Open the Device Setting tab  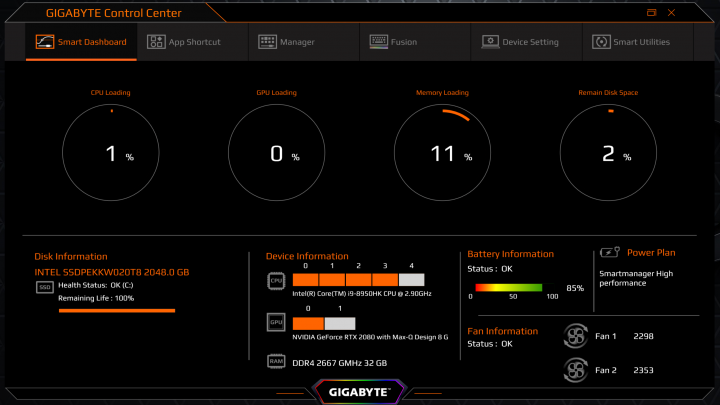527,42
